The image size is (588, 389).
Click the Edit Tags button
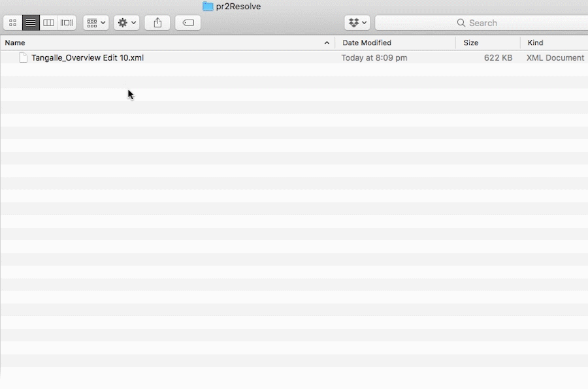click(188, 23)
